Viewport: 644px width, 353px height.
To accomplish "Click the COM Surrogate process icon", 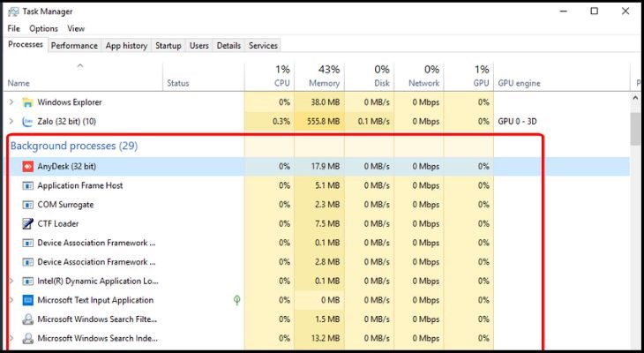I will (x=27, y=205).
